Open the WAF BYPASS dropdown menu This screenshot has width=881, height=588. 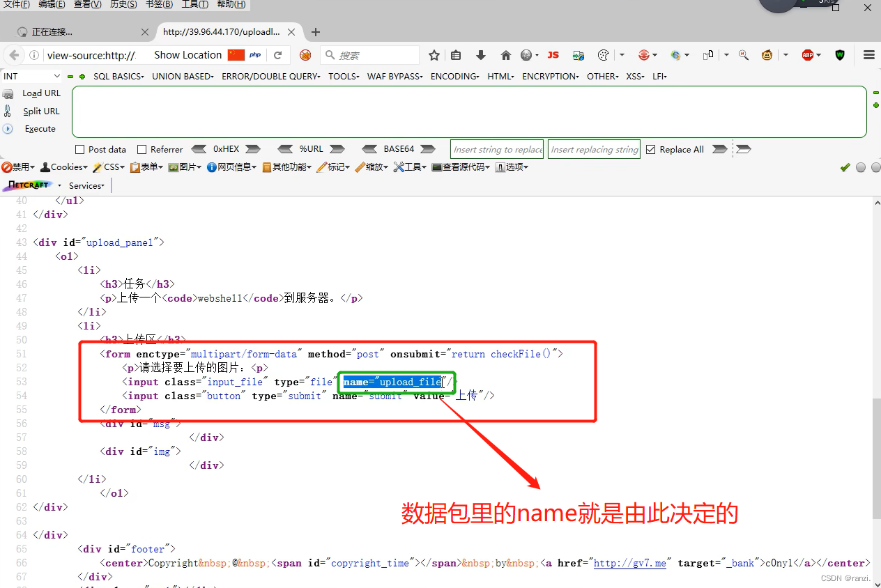395,77
